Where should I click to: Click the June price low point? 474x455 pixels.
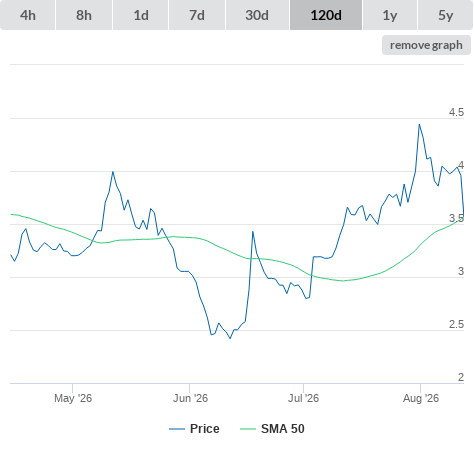(230, 338)
